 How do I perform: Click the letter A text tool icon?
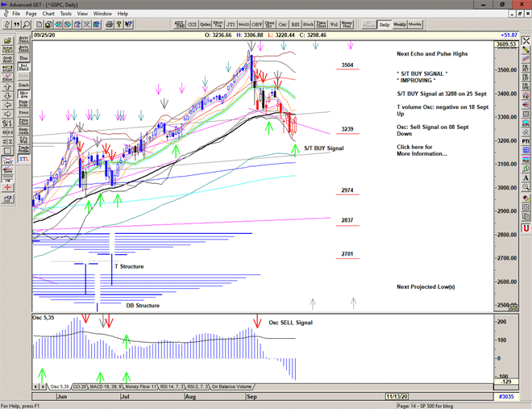(526, 177)
